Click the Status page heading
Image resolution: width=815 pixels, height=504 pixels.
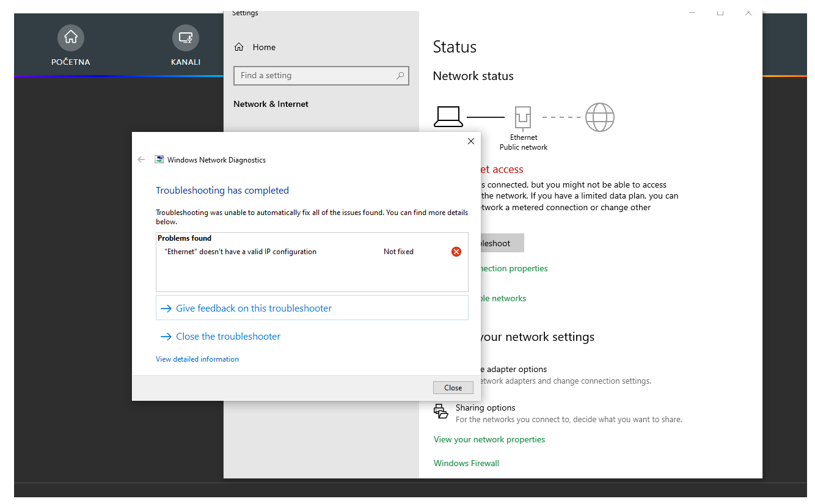pos(455,47)
